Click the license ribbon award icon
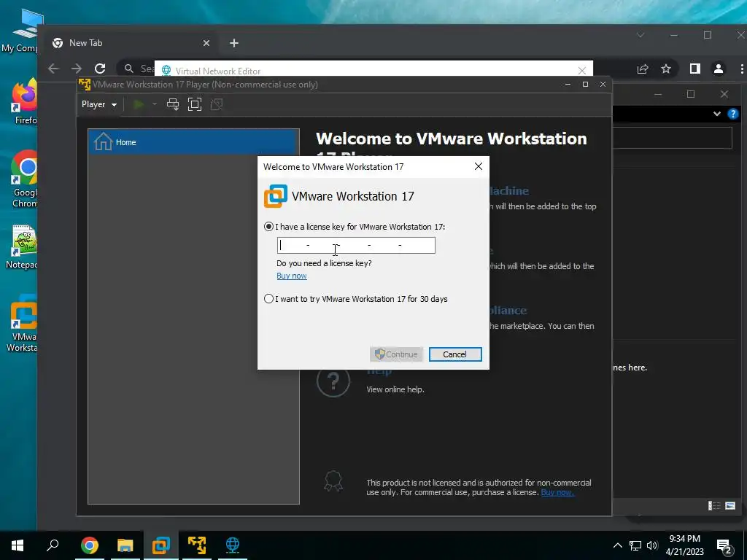 (333, 481)
